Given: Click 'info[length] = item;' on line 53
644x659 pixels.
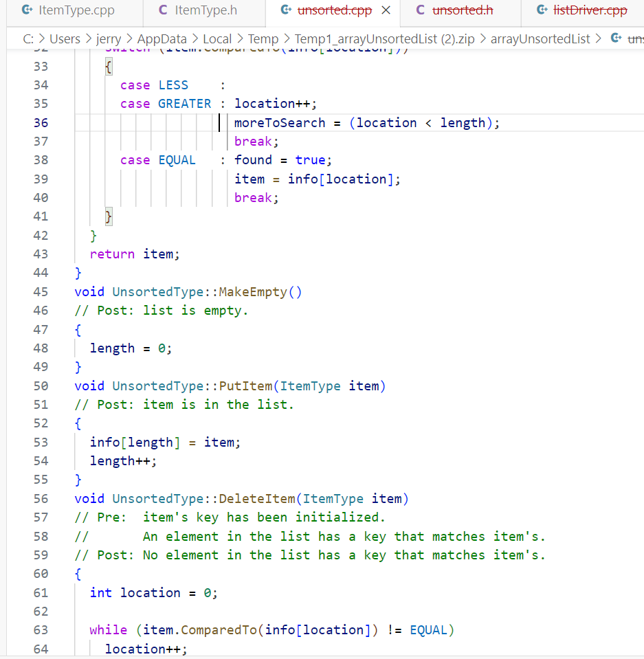Looking at the screenshot, I should pyautogui.click(x=165, y=443).
